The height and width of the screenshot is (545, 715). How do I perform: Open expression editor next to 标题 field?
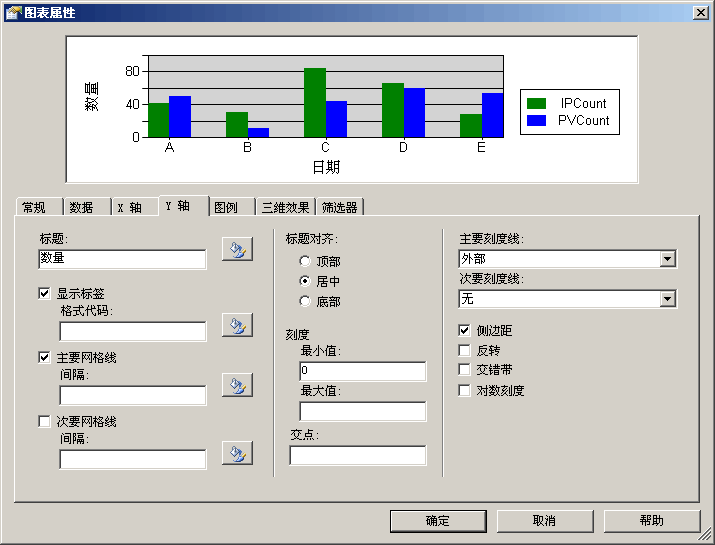click(237, 249)
